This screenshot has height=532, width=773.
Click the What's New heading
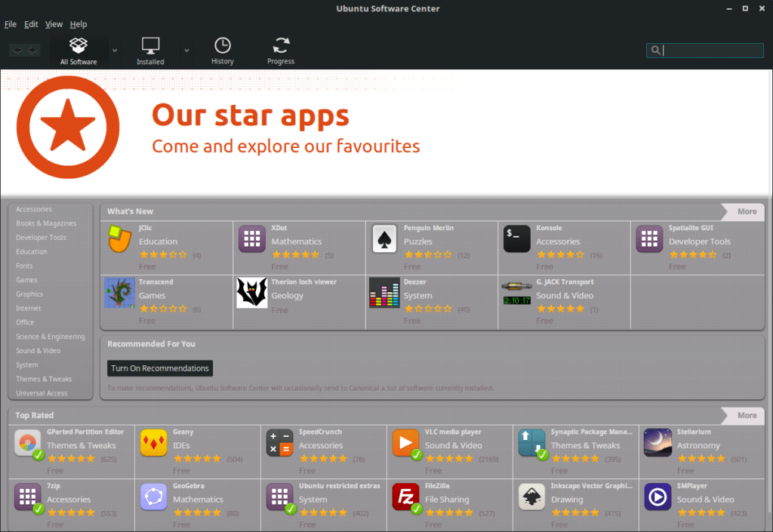point(130,211)
